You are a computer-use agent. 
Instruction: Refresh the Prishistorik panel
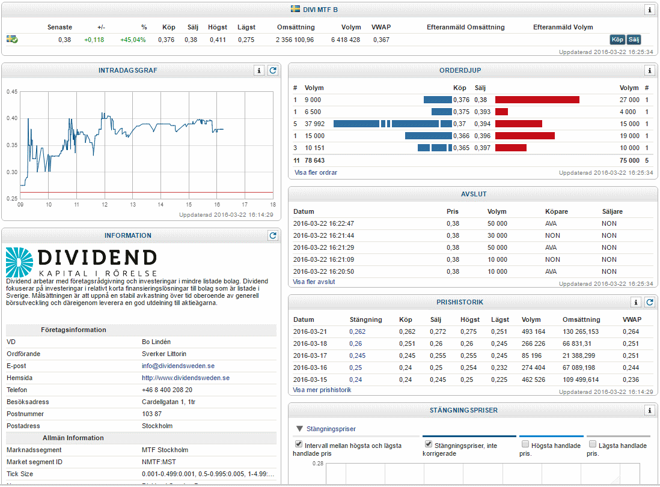(649, 302)
